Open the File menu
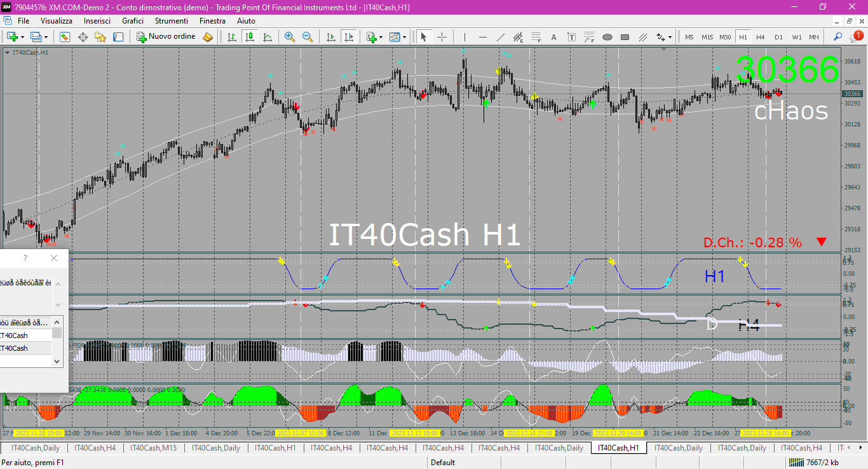 pos(24,21)
